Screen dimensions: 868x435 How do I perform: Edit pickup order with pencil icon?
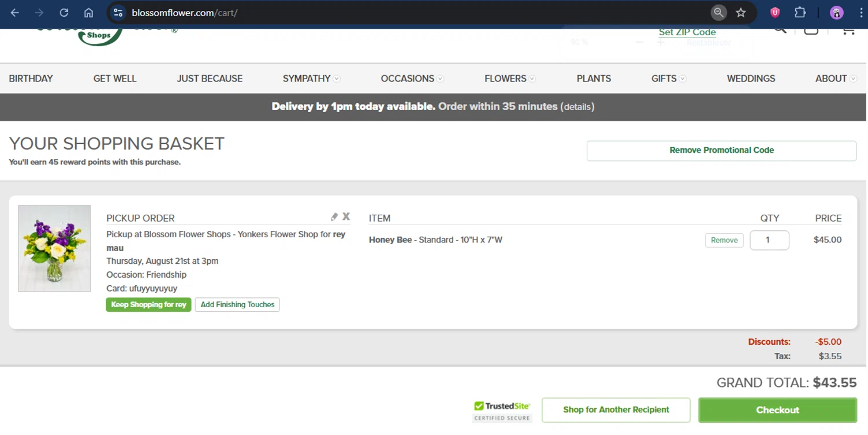click(334, 216)
